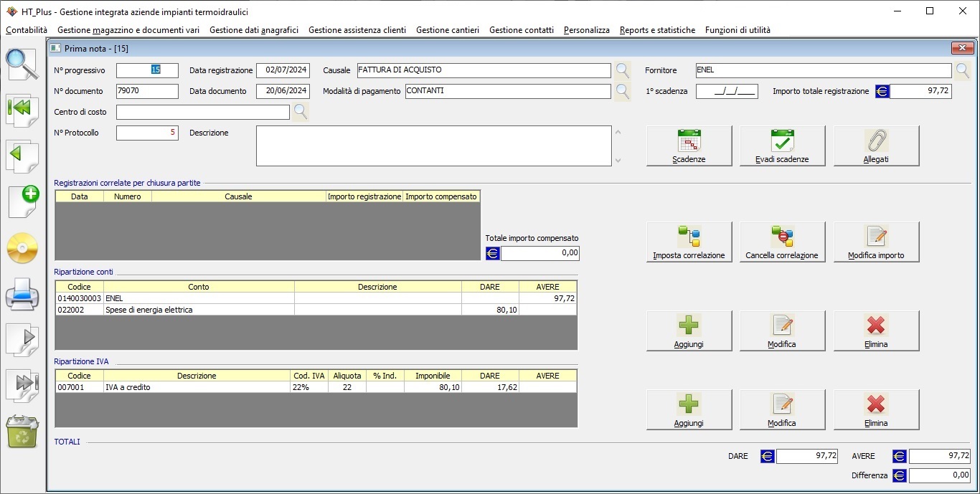Click the HT_Plus application title icon
Viewport: 980px width, 494px height.
click(11, 11)
